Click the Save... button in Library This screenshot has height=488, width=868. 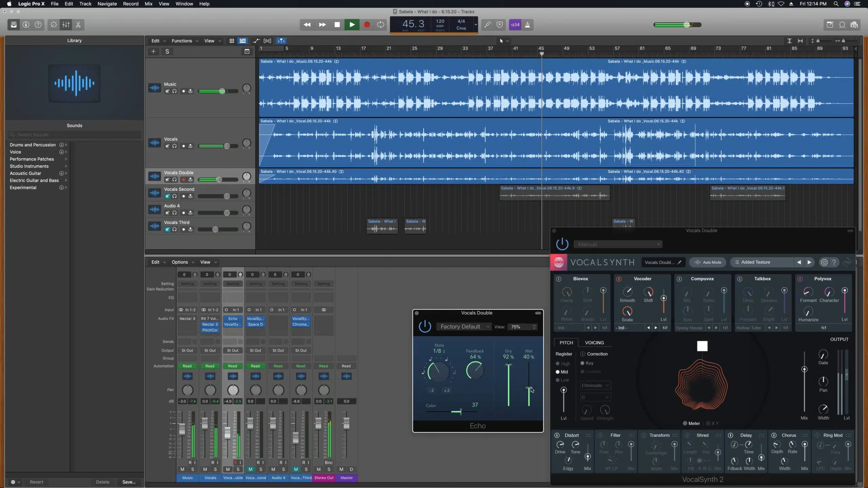129,482
